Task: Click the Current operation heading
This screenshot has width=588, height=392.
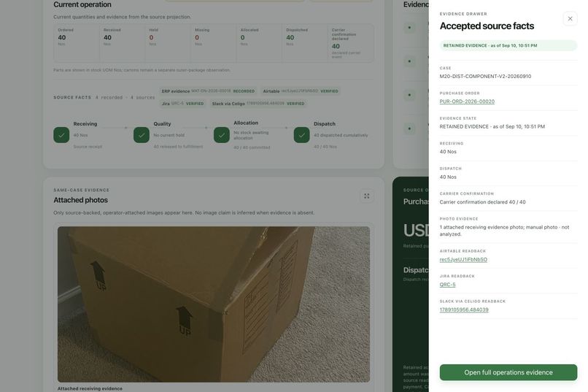Action: tap(82, 4)
